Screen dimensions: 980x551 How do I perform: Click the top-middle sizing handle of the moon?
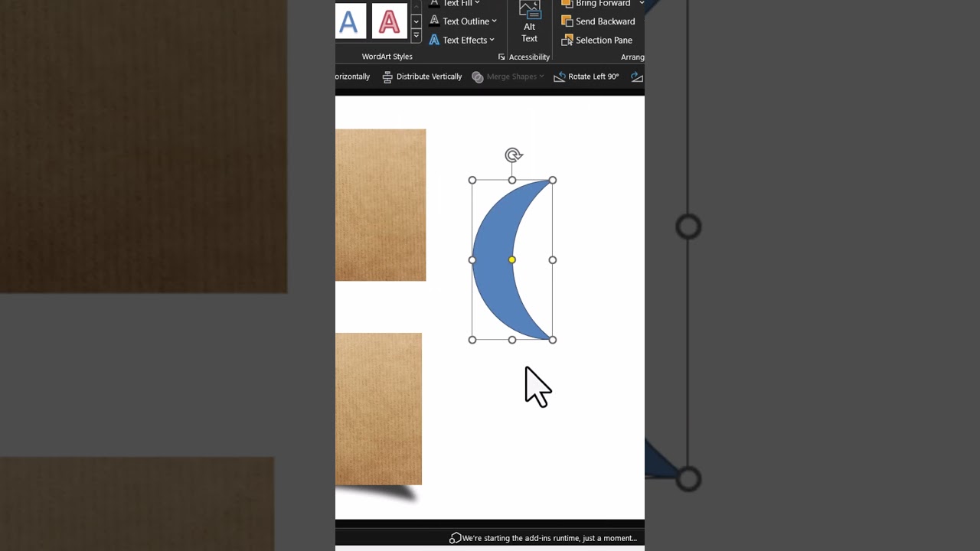[x=512, y=181]
